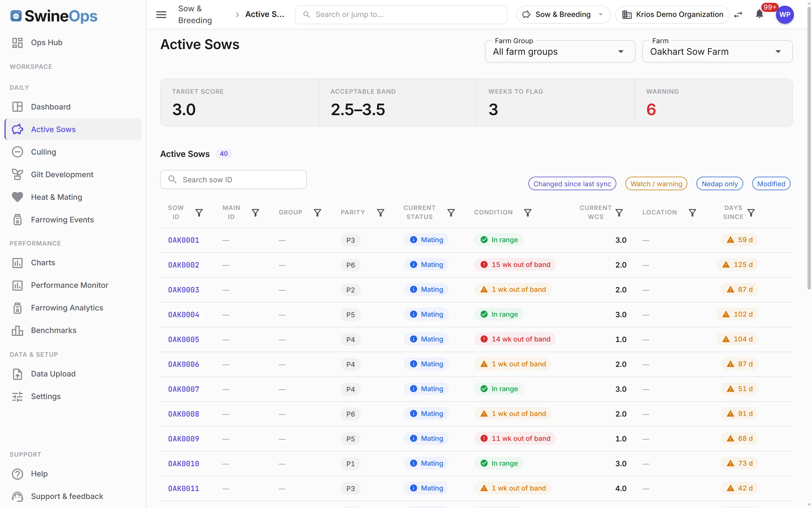Open notifications bell icon
This screenshot has height=508, width=812.
coord(759,14)
